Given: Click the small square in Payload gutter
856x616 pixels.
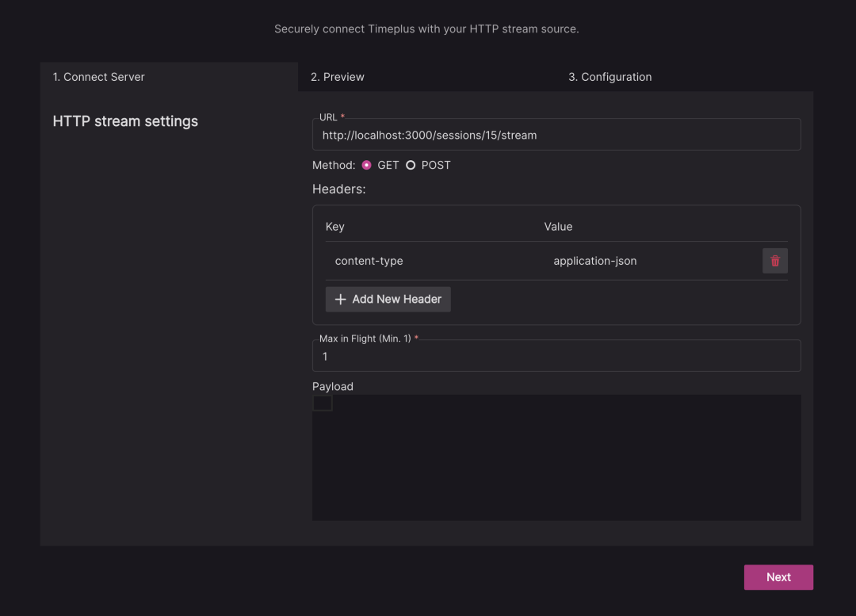Looking at the screenshot, I should [x=323, y=403].
